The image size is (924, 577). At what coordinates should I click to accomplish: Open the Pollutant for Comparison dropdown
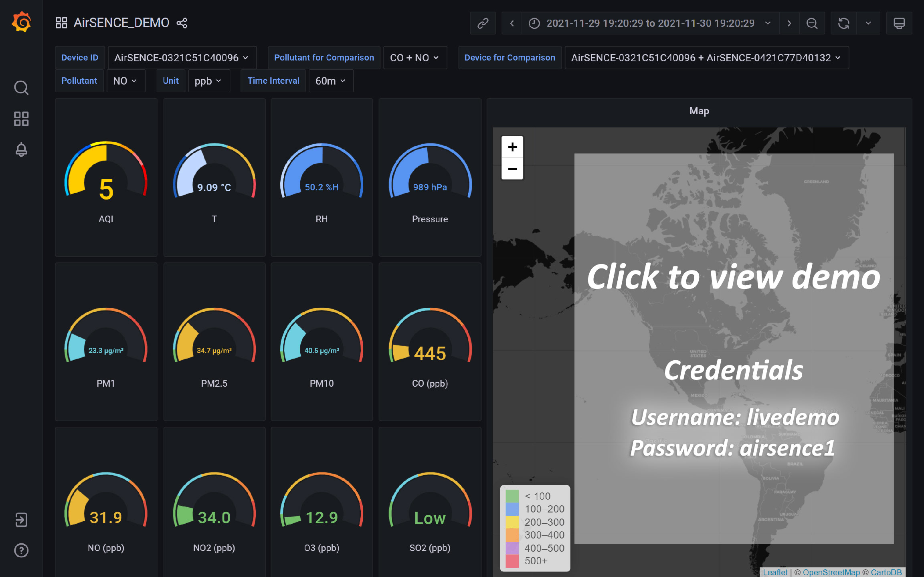click(x=415, y=57)
